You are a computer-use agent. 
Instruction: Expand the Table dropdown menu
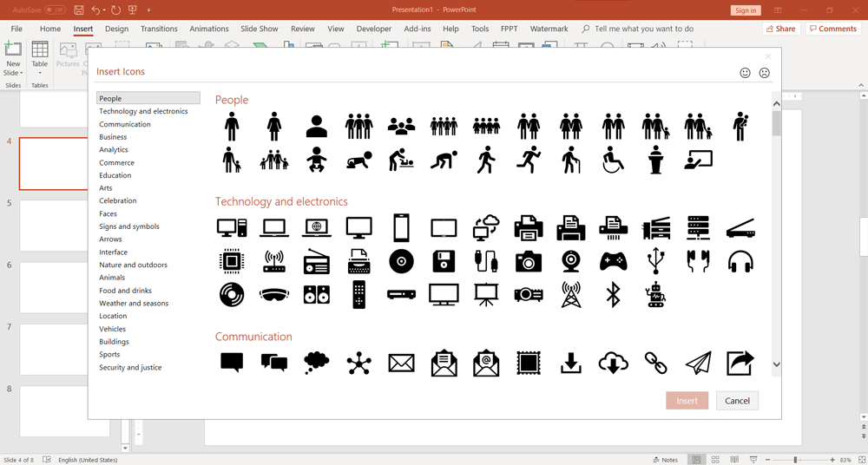point(40,73)
